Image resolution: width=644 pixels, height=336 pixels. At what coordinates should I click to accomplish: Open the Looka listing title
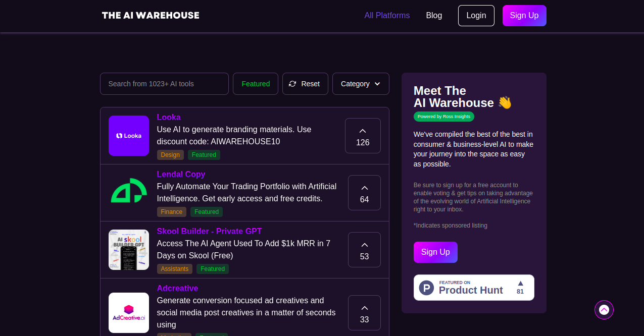(169, 117)
